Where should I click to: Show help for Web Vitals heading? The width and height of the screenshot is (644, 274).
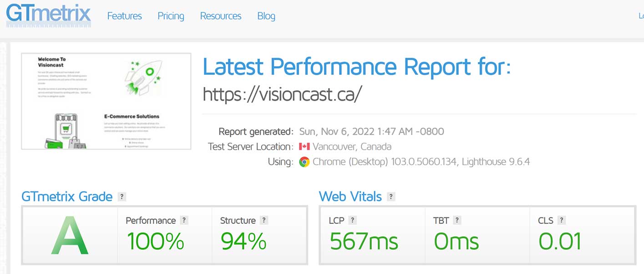[391, 197]
